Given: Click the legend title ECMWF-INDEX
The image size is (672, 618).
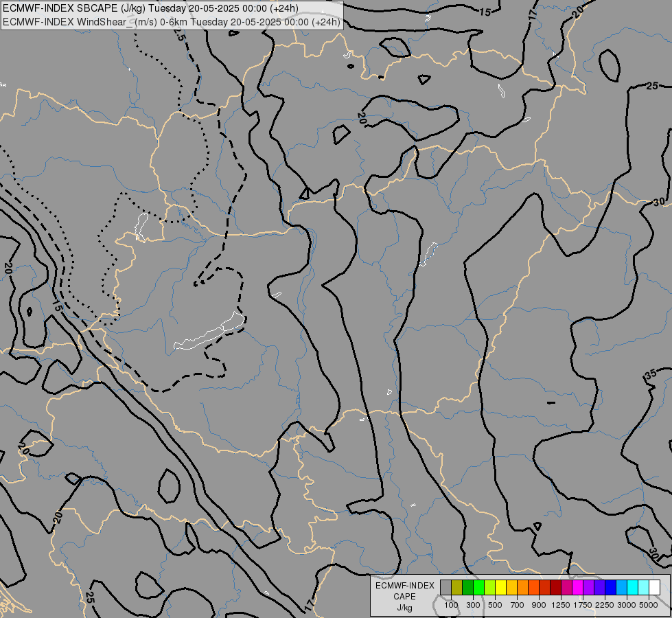Looking at the screenshot, I should (405, 586).
